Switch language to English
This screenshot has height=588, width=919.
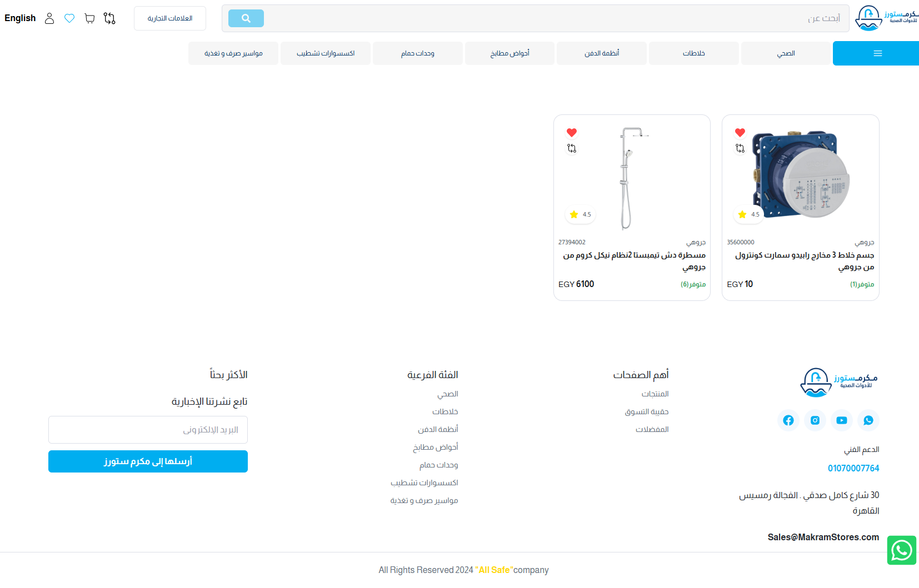point(20,18)
